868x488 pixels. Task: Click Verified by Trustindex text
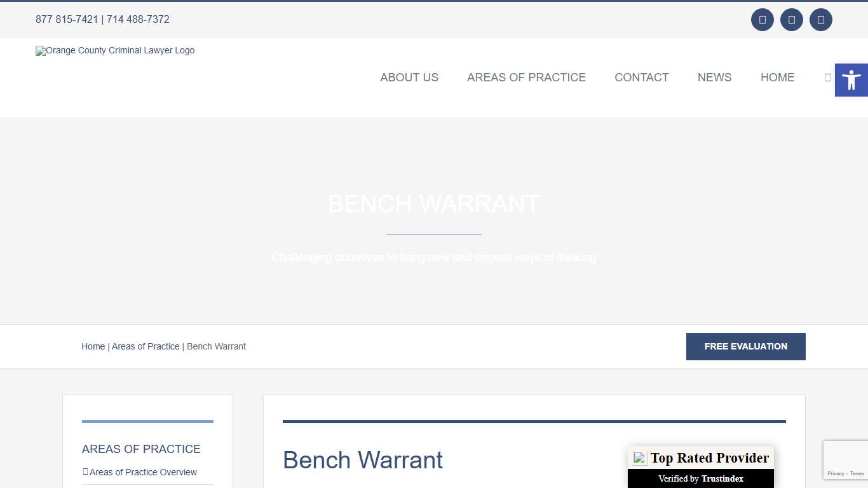[x=700, y=478]
